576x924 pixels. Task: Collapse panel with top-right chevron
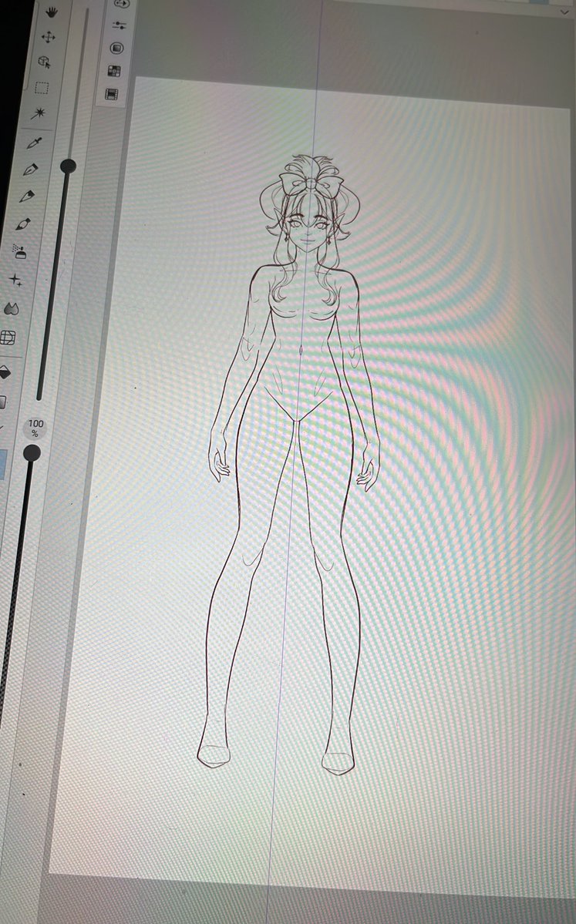click(x=564, y=12)
